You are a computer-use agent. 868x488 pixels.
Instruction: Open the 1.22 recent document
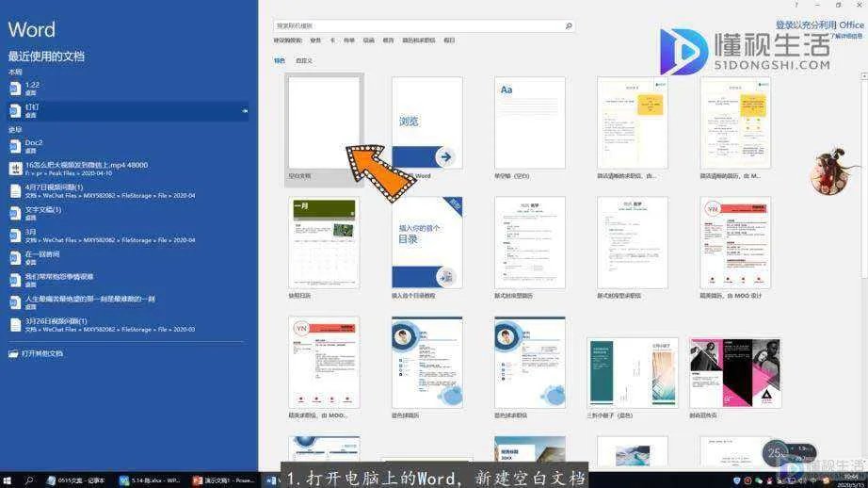[x=32, y=86]
